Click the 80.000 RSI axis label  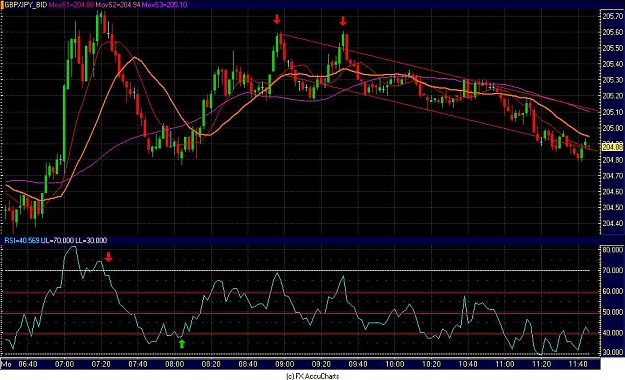tap(612, 250)
